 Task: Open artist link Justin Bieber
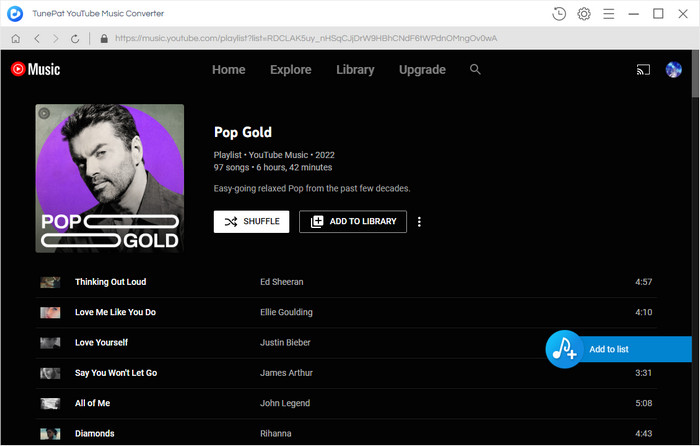[x=285, y=342]
